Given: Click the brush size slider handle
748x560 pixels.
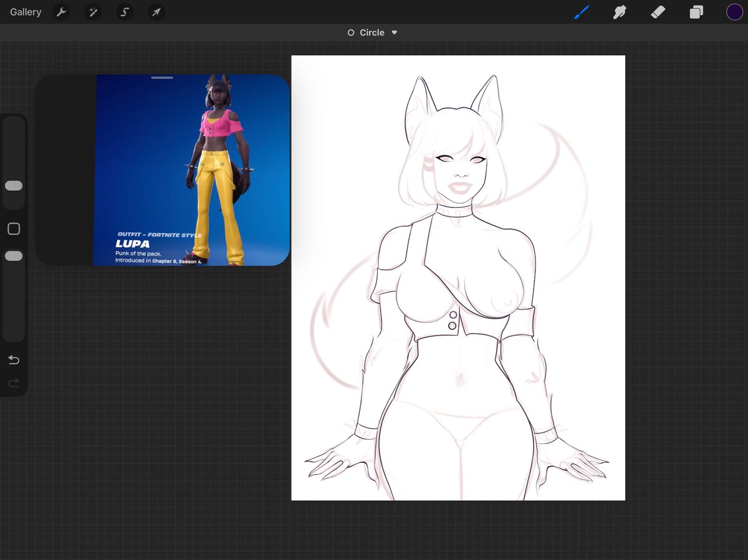Looking at the screenshot, I should (14, 186).
